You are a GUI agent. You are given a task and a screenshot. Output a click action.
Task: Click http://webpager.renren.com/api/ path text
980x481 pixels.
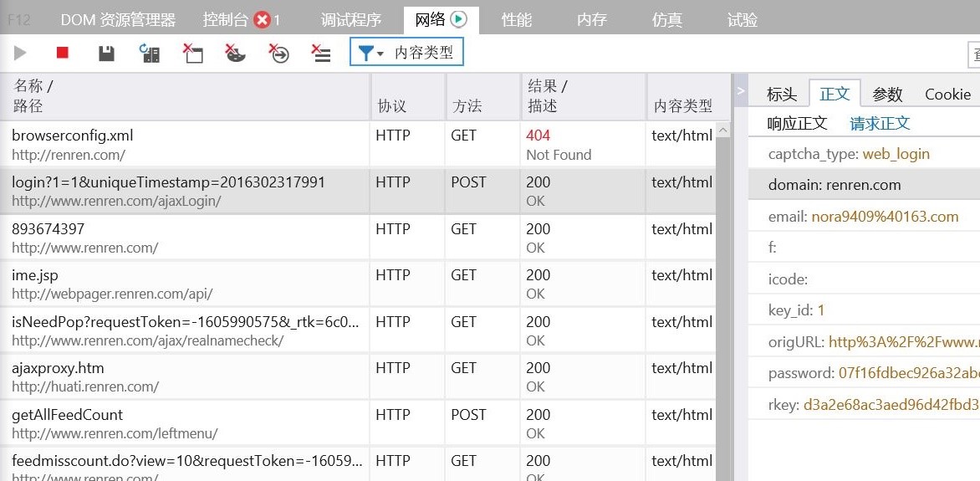(x=113, y=294)
